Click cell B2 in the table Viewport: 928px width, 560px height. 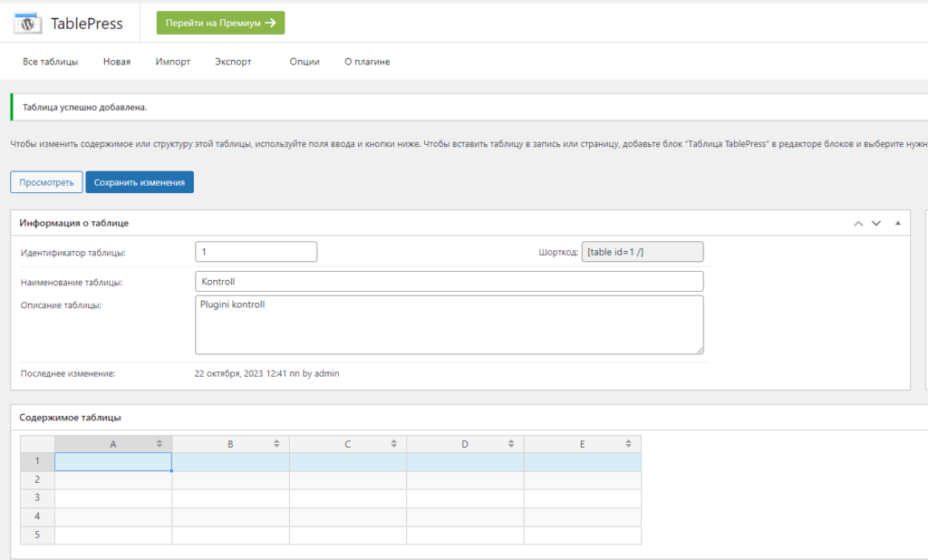click(x=230, y=480)
